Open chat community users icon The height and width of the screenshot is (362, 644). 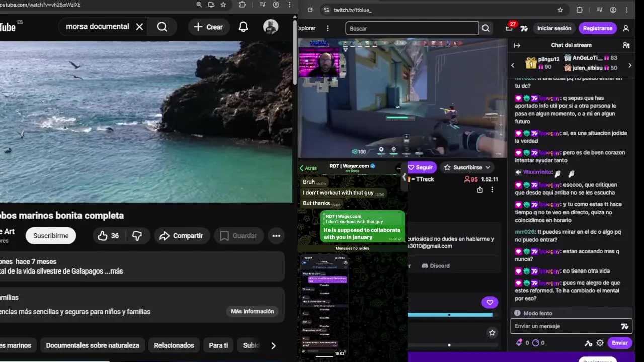click(x=626, y=45)
